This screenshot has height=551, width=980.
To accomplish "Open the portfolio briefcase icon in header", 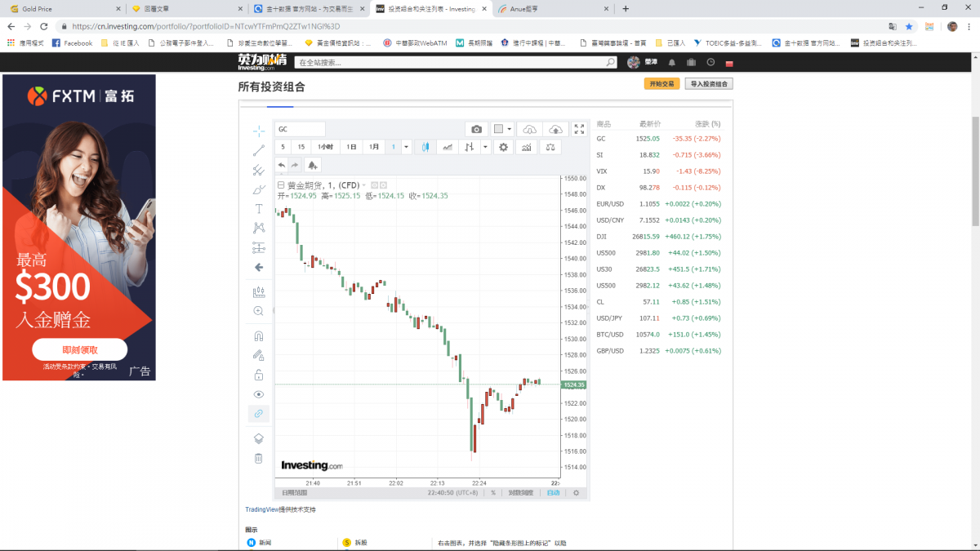I will point(691,63).
